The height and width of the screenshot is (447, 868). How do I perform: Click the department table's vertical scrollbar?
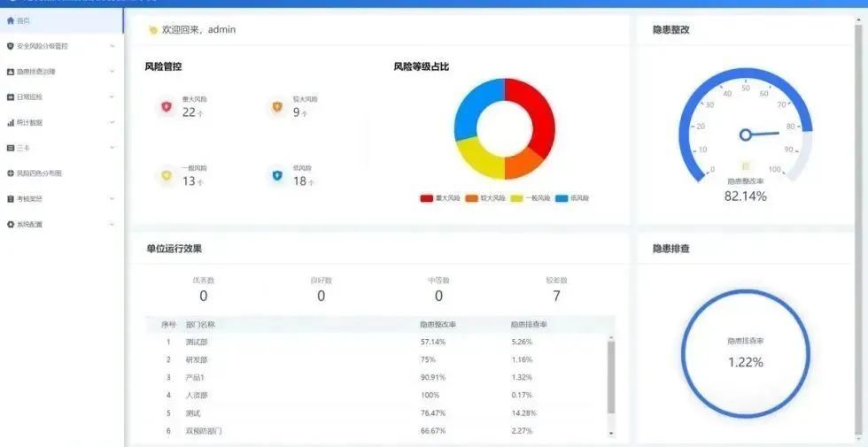(610, 376)
